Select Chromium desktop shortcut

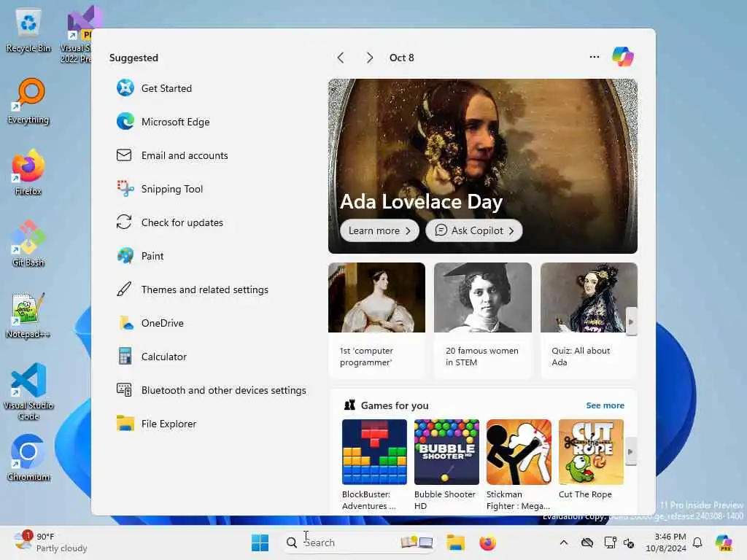click(28, 458)
